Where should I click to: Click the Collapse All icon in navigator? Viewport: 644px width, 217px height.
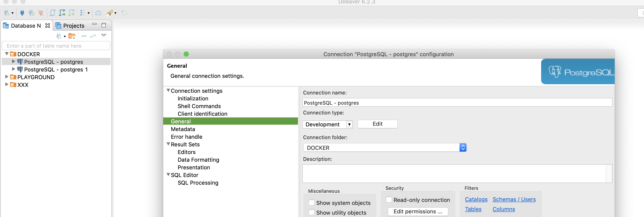pyautogui.click(x=84, y=36)
